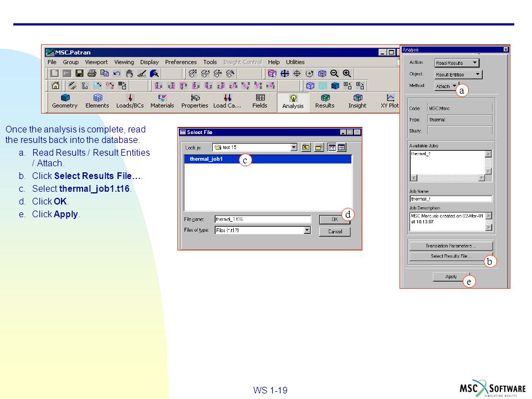Viewport: 532px width, 399px height.
Task: Expand the Object Result Entities dropdown
Action: pyautogui.click(x=458, y=74)
